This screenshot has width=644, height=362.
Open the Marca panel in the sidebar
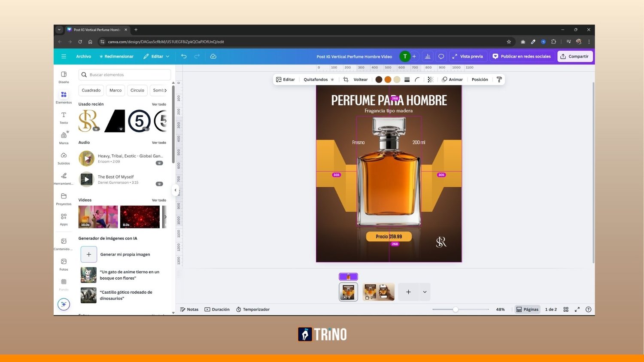(x=64, y=138)
